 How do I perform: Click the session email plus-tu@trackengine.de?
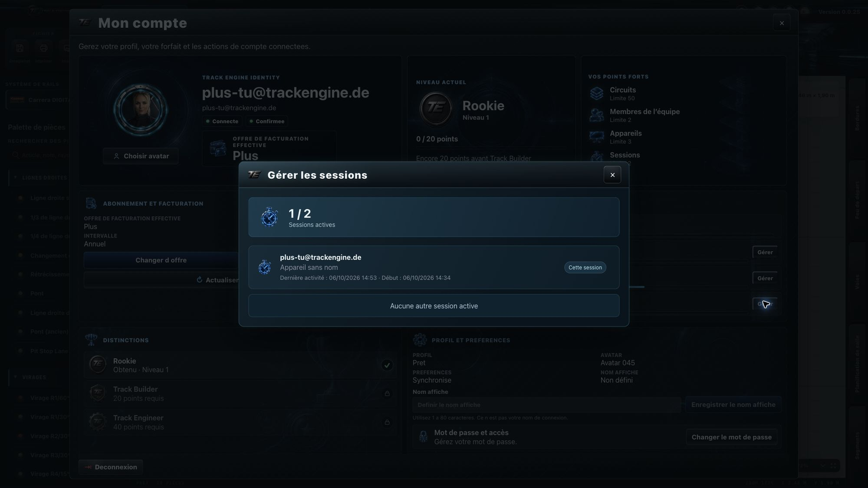tap(321, 258)
